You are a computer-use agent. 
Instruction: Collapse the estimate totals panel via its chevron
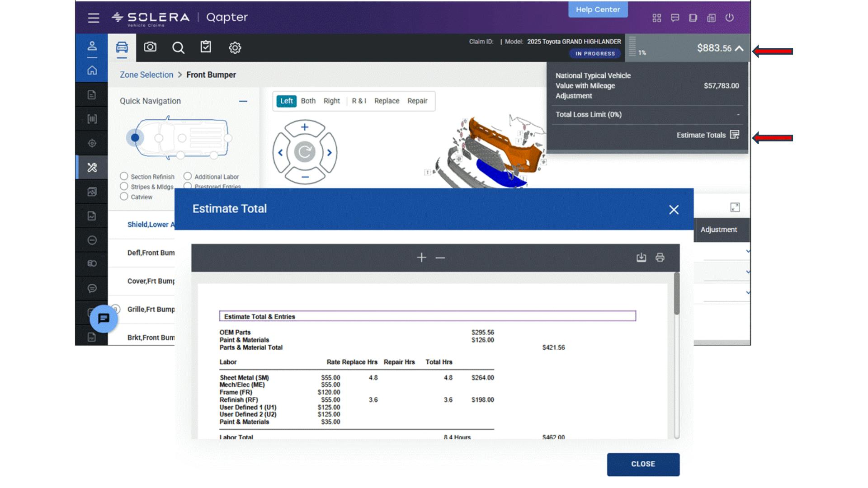740,47
